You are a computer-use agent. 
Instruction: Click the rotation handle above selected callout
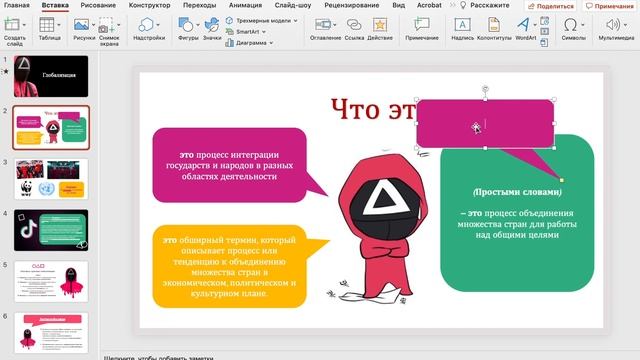pos(485,89)
